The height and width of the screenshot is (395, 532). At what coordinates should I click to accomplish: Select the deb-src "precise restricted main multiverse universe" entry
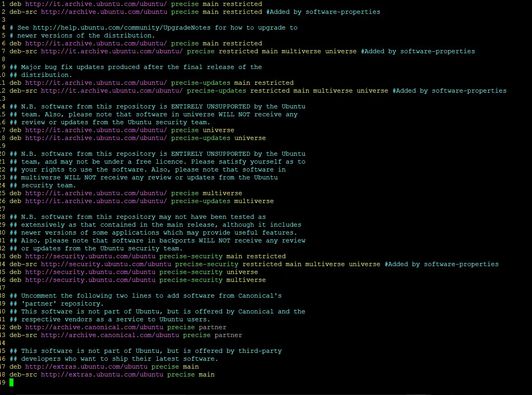pyautogui.click(x=242, y=51)
